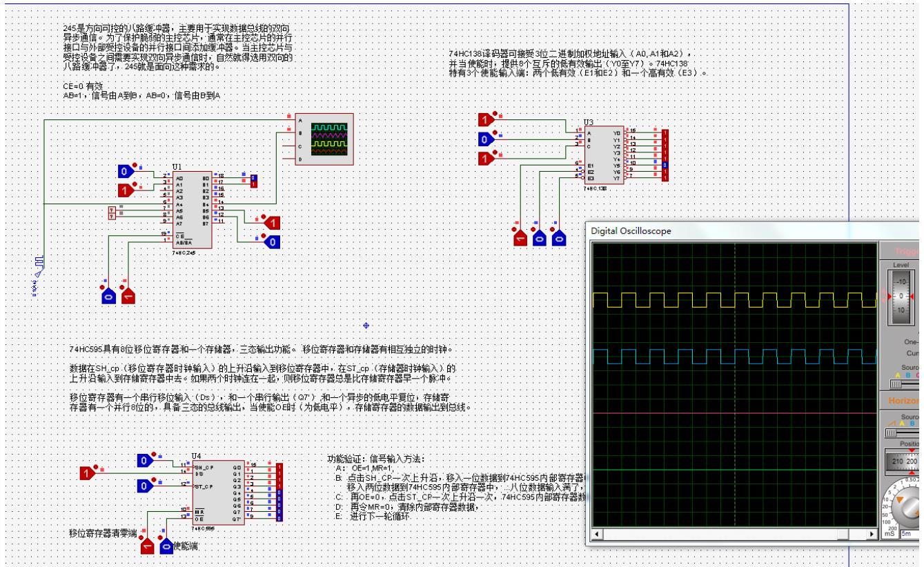
Task: Click oscilloscope scrollbar left arrow
Action: click(598, 535)
